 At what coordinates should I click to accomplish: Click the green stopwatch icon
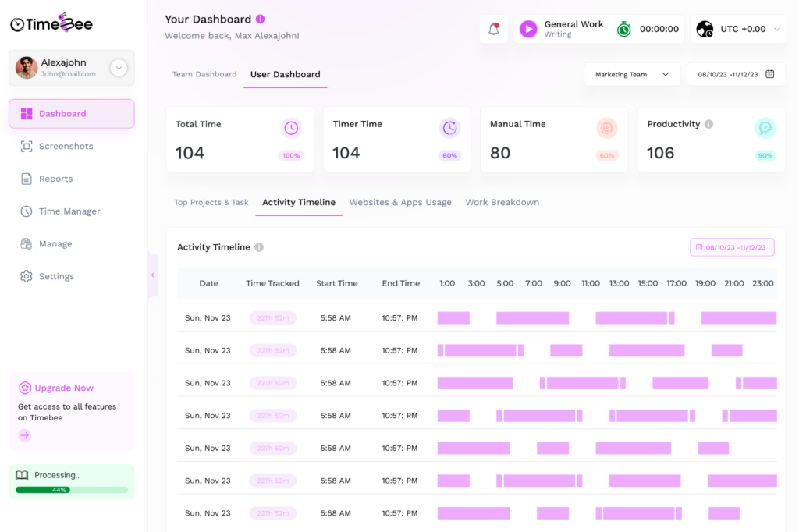point(623,29)
